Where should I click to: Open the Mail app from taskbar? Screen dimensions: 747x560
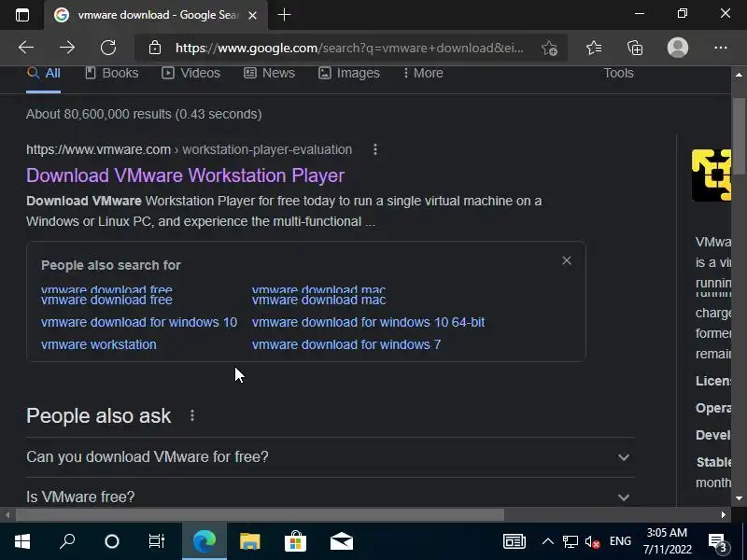[342, 542]
